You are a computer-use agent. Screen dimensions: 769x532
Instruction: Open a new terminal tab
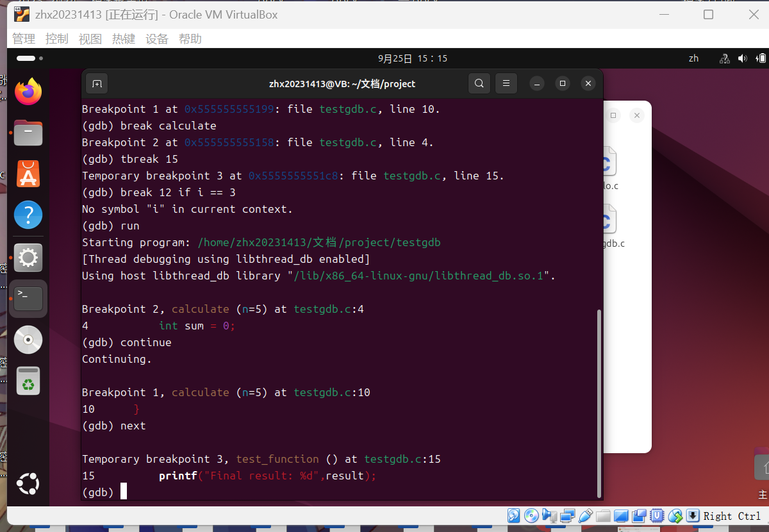coord(96,83)
